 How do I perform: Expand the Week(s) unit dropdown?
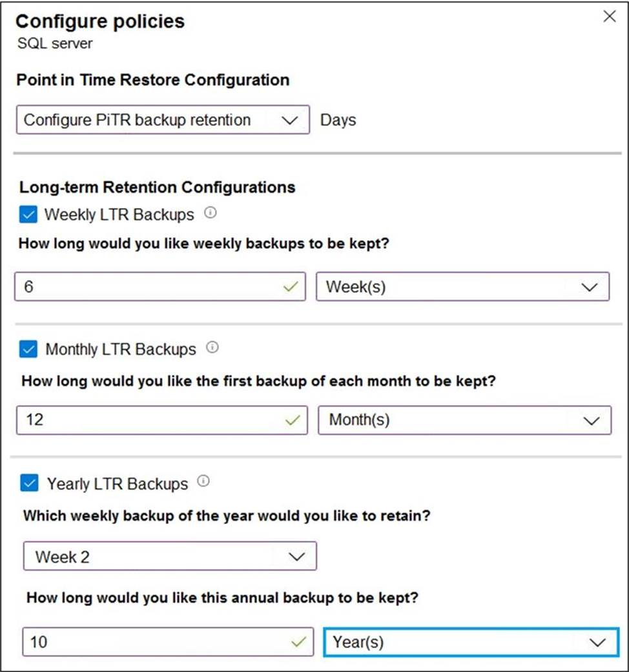pyautogui.click(x=462, y=287)
